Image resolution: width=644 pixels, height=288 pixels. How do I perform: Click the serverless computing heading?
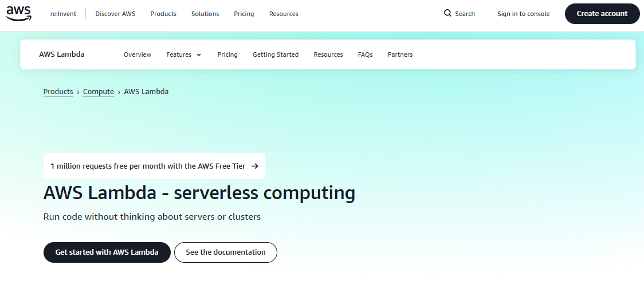tap(199, 193)
